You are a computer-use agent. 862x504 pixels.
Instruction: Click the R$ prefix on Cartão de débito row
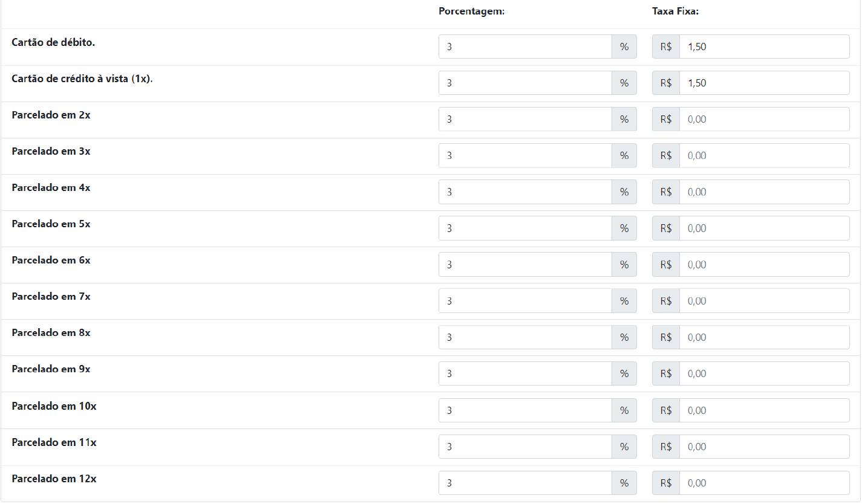coord(666,47)
